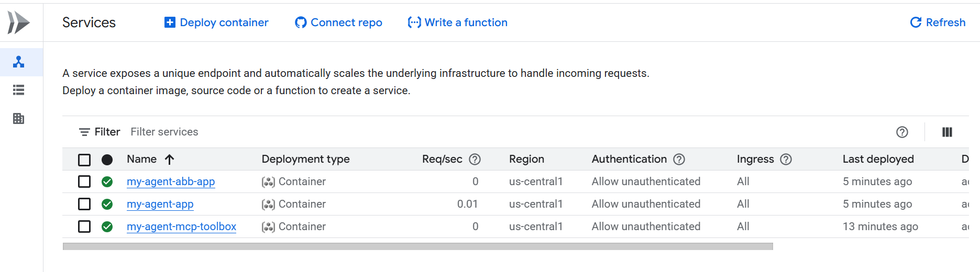The height and width of the screenshot is (272, 980).
Task: Click the Req/sec help icon
Action: click(x=475, y=160)
